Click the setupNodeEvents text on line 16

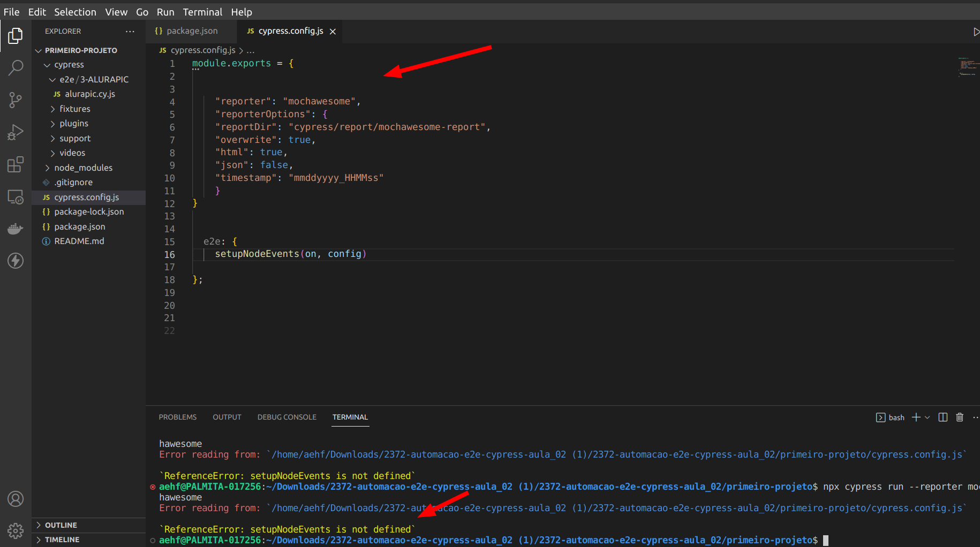tap(257, 254)
